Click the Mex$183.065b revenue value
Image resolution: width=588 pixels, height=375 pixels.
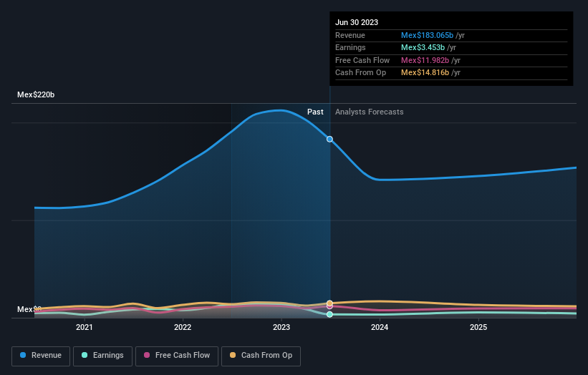coord(427,35)
